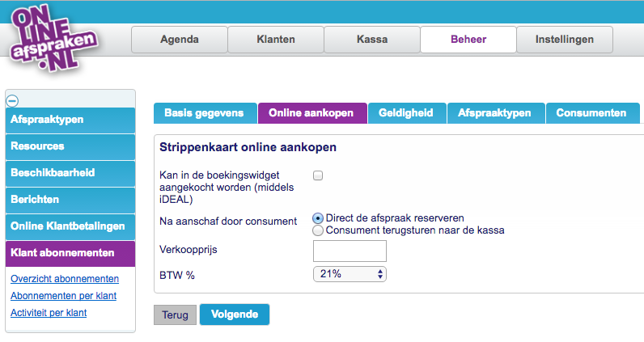Switch to the Basis gegevens tab
The image size is (644, 342).
[x=205, y=113]
